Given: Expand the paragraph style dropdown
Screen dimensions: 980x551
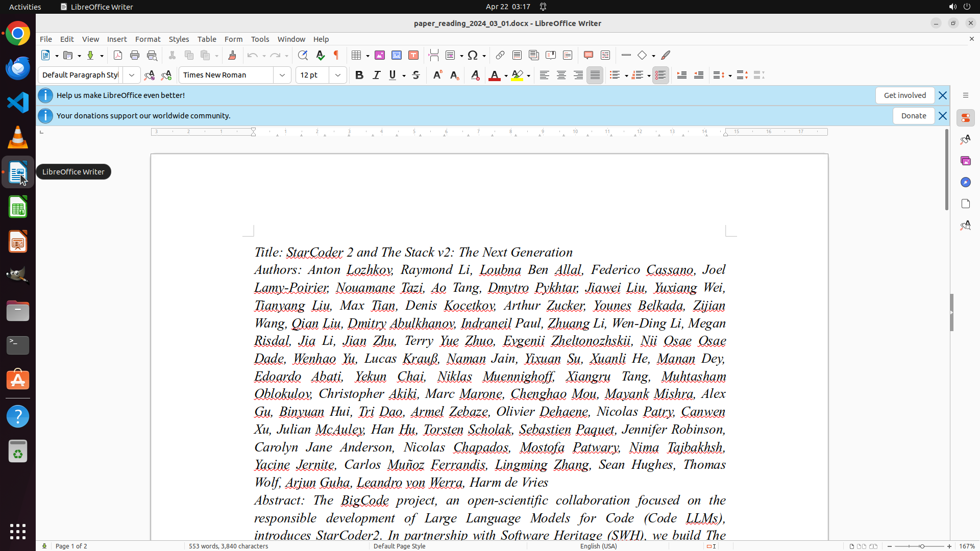Looking at the screenshot, I should 132,75.
